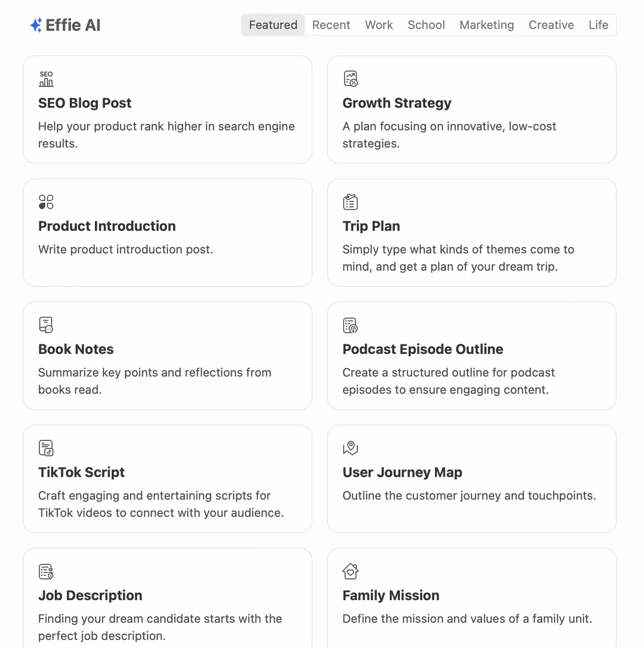Image resolution: width=644 pixels, height=649 pixels.
Task: Click the TikTok Script document icon
Action: pyautogui.click(x=46, y=448)
